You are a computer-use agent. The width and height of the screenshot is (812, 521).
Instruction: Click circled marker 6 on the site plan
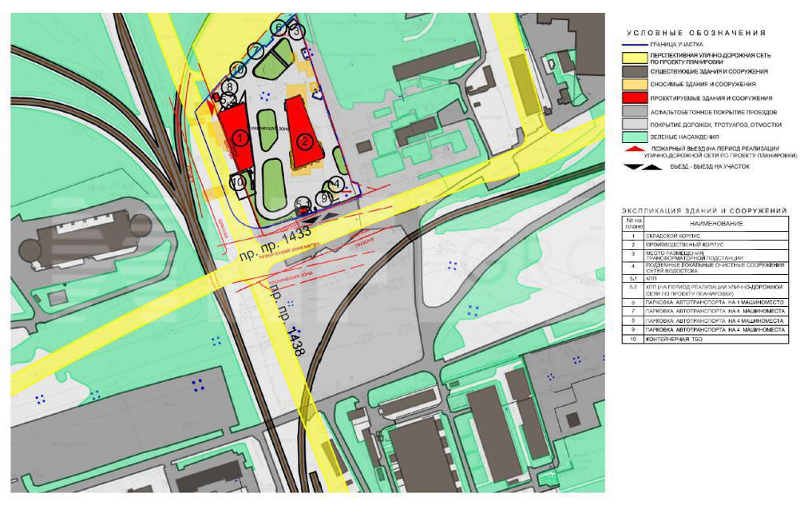279,28
